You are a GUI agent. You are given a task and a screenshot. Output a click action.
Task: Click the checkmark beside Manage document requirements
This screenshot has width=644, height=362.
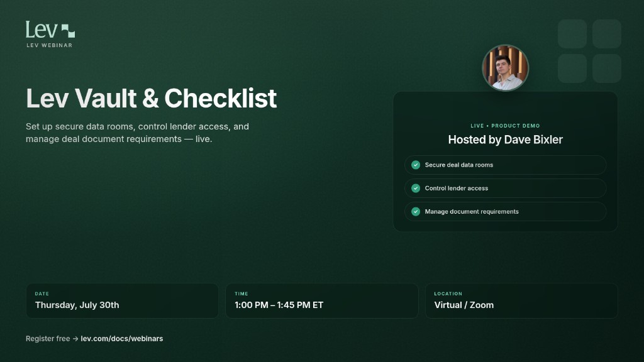point(416,212)
